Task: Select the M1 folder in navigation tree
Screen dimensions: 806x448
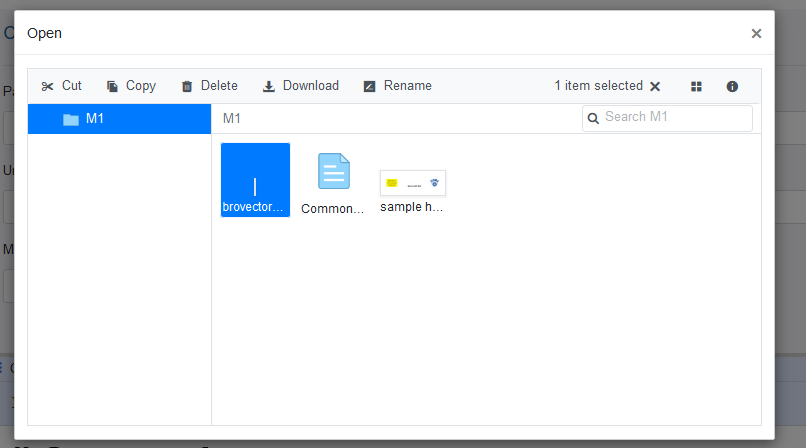Action: (95, 119)
